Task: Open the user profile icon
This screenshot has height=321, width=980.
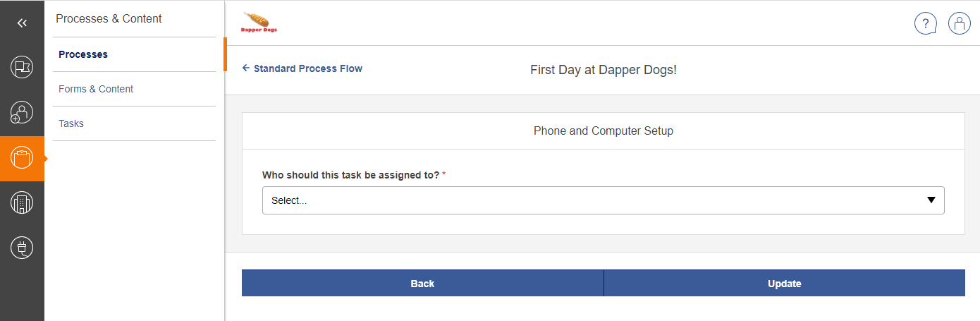Action: point(959,23)
